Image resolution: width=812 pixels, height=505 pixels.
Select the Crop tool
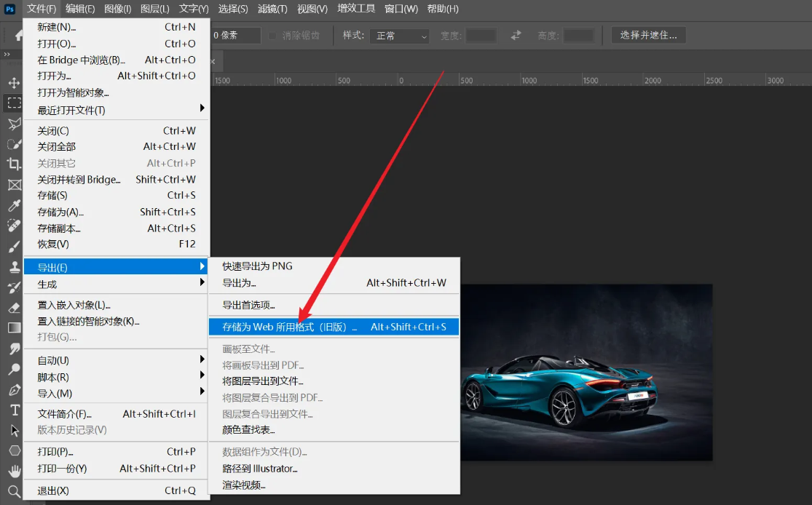click(x=14, y=164)
